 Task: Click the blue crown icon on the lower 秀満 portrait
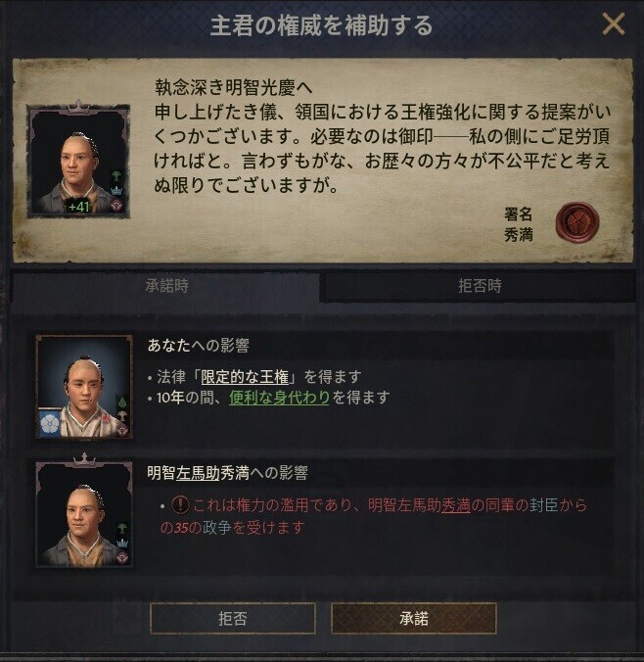coord(122,543)
